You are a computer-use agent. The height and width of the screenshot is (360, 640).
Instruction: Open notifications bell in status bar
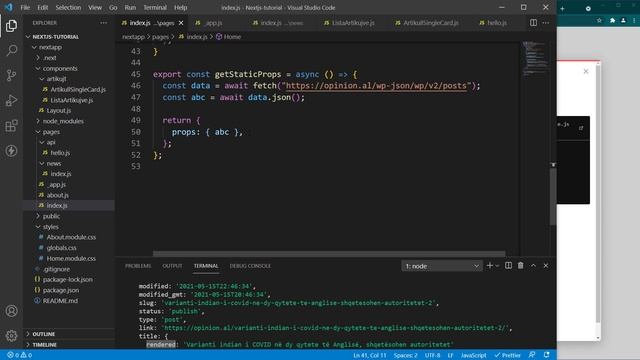pos(547,355)
